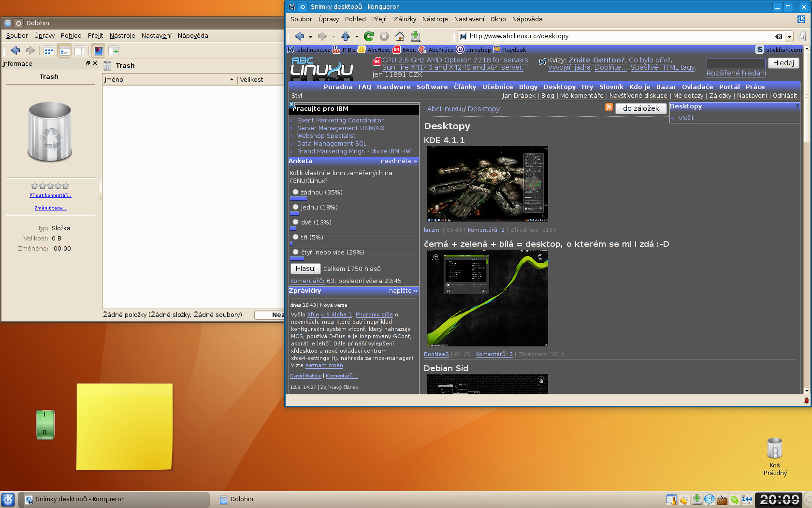Go back in Dolphin toolbar

pos(15,50)
